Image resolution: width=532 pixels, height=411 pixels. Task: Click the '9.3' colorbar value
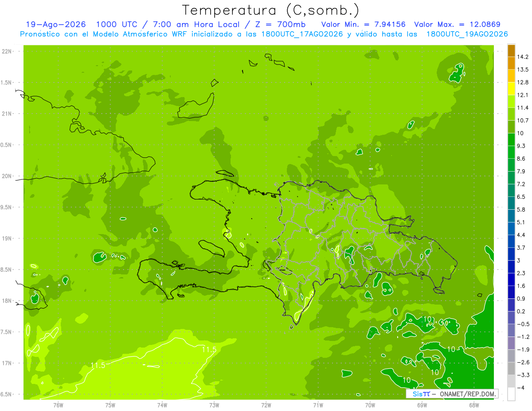pyautogui.click(x=521, y=146)
